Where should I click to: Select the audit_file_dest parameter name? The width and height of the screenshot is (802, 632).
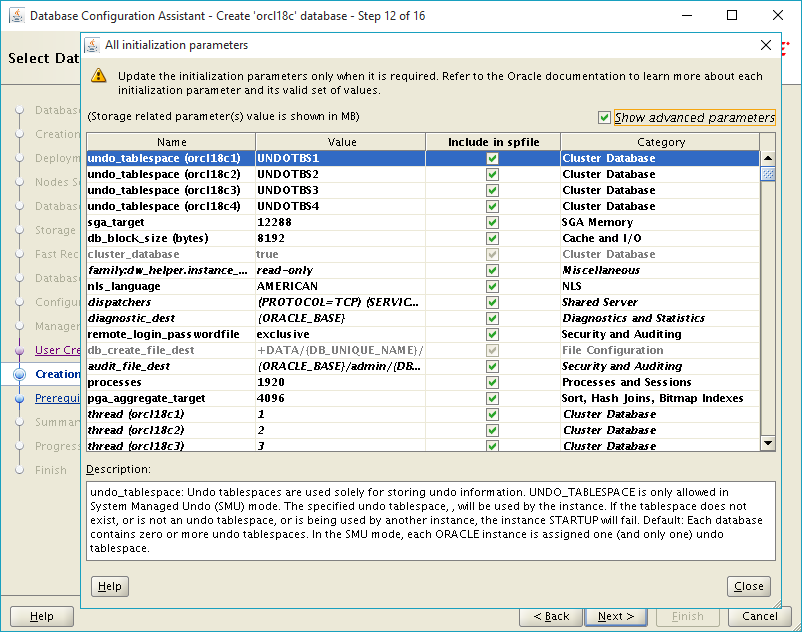(171, 367)
